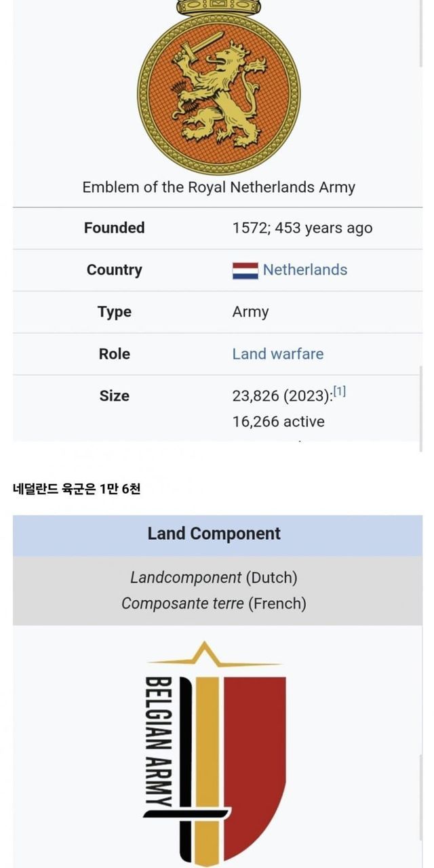Viewport: 434px width, 868px height.
Task: Select the emblem caption text
Action: pyautogui.click(x=218, y=187)
